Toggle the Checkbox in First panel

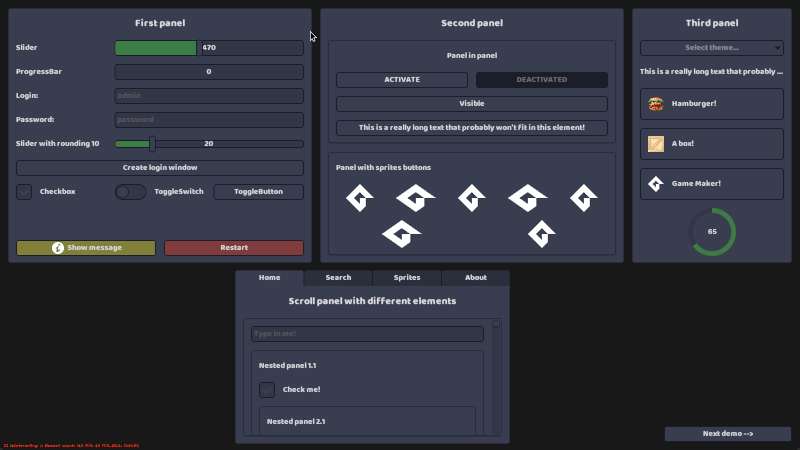tap(24, 192)
